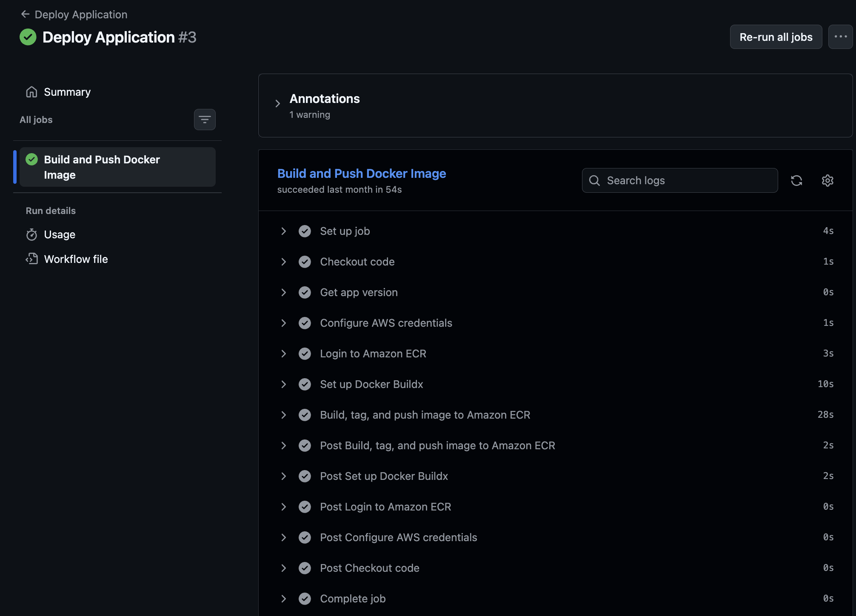Click the status check icon for Checkout code
This screenshot has width=856, height=616.
click(x=305, y=262)
